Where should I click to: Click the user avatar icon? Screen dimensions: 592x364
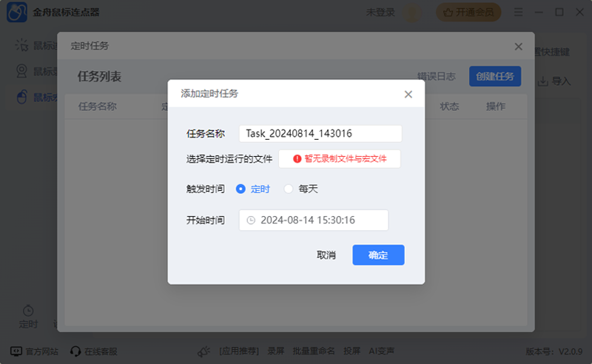412,12
